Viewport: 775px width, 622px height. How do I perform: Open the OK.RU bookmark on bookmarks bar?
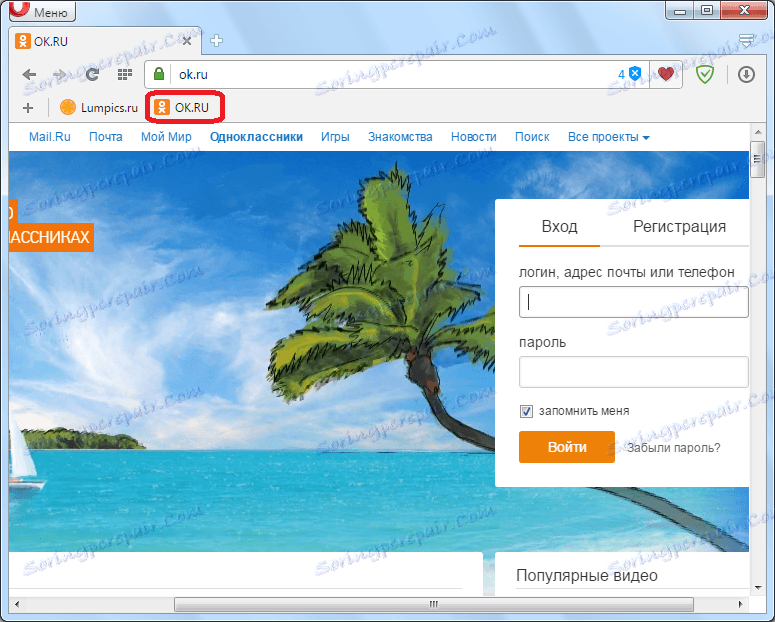pos(181,107)
